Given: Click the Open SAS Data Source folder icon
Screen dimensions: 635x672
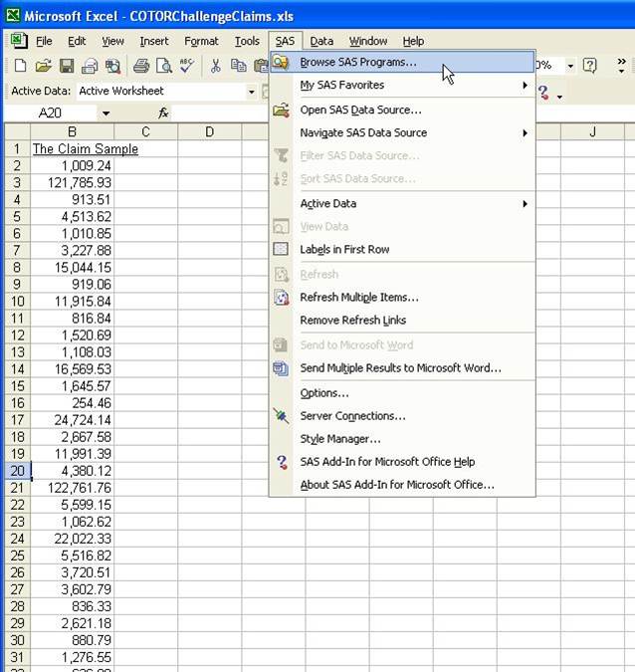Looking at the screenshot, I should tap(281, 111).
